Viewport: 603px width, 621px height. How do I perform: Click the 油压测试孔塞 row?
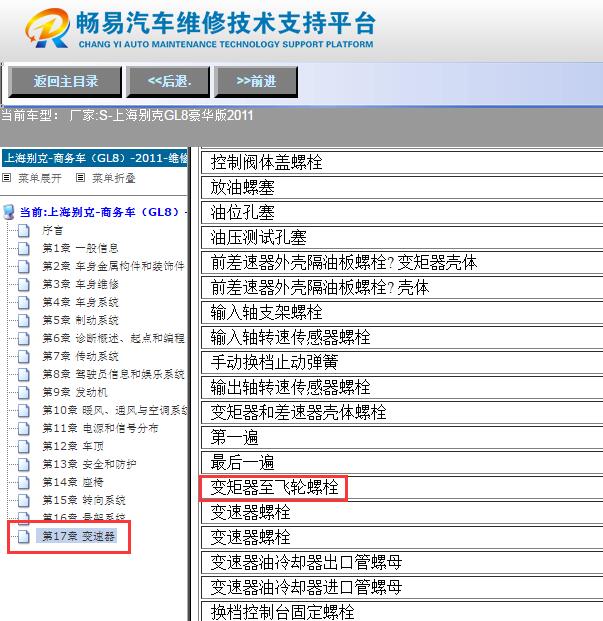402,238
